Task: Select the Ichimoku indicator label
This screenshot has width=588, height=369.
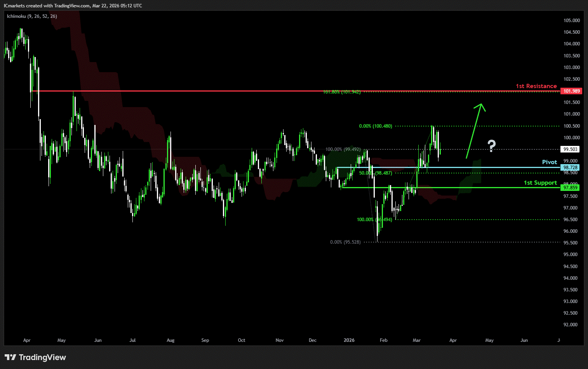Action: tap(32, 16)
